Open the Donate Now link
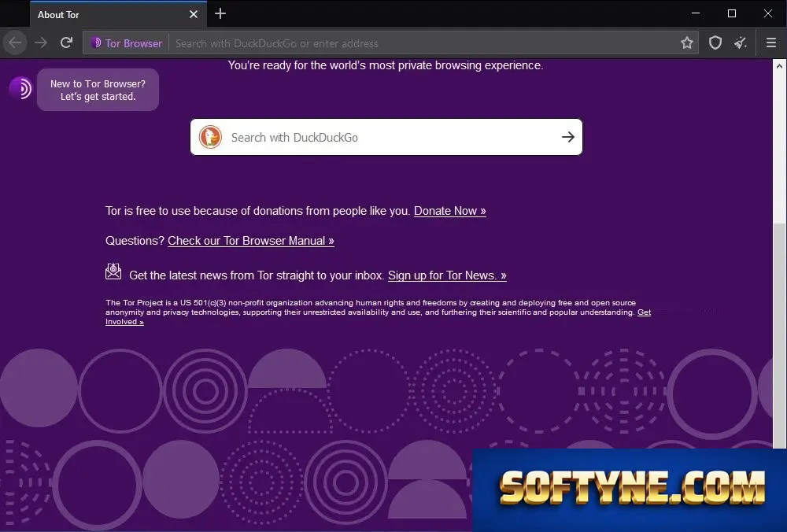 pyautogui.click(x=449, y=211)
